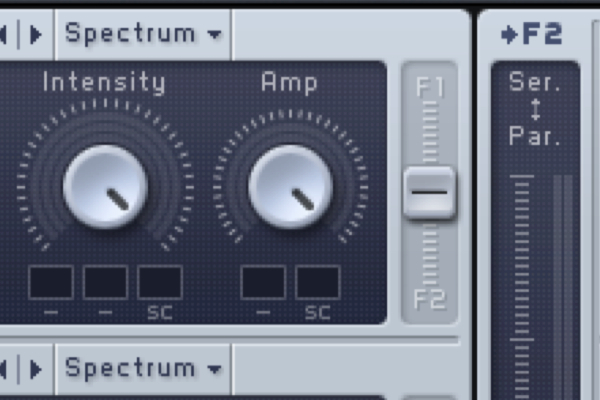Click the Amp knob
Screen dimensions: 600x400
pos(290,187)
